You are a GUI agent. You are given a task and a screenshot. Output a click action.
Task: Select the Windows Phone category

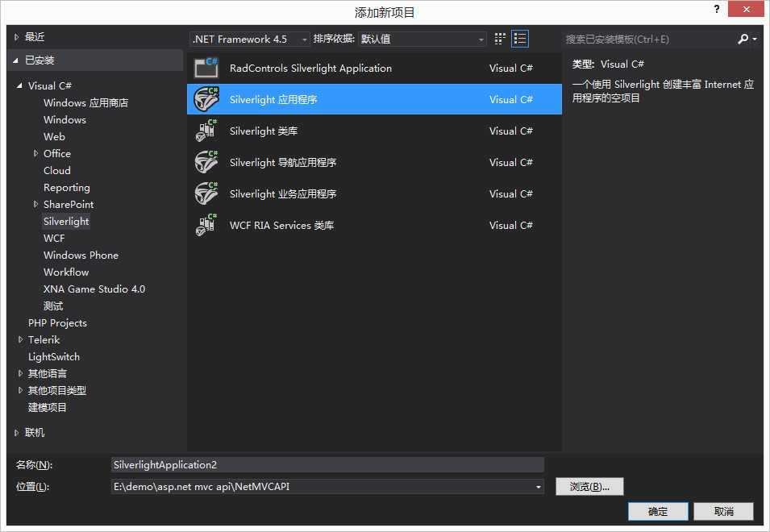81,256
